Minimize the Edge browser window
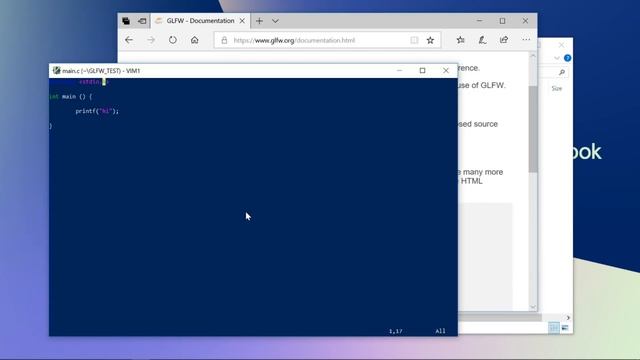The width and height of the screenshot is (640, 360). click(x=480, y=21)
